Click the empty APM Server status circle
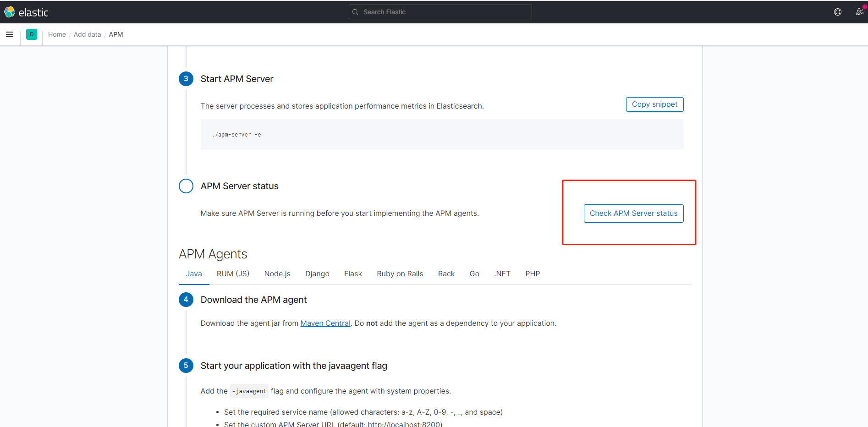This screenshot has height=427, width=868. [x=186, y=186]
